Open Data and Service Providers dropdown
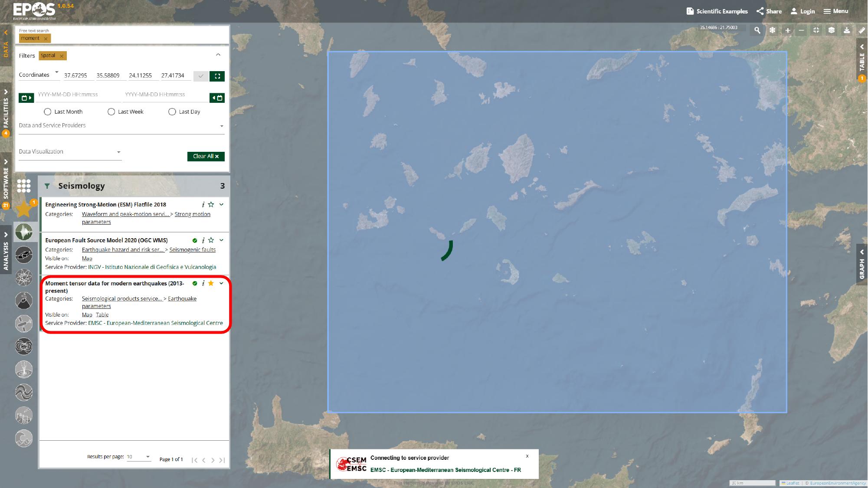Viewport: 868px width, 488px height. click(x=121, y=126)
